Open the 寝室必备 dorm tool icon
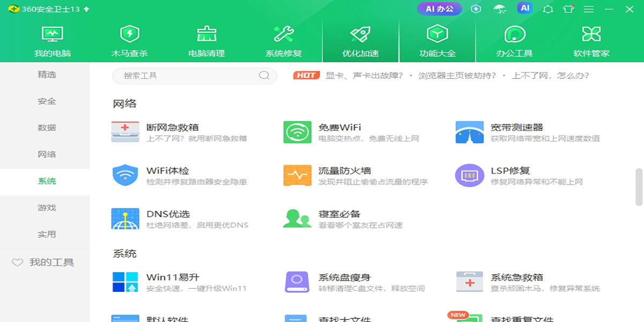This screenshot has width=644, height=322. [297, 219]
